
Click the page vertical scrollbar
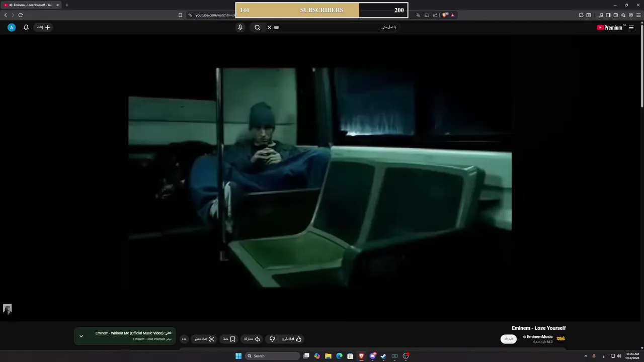tap(642, 65)
